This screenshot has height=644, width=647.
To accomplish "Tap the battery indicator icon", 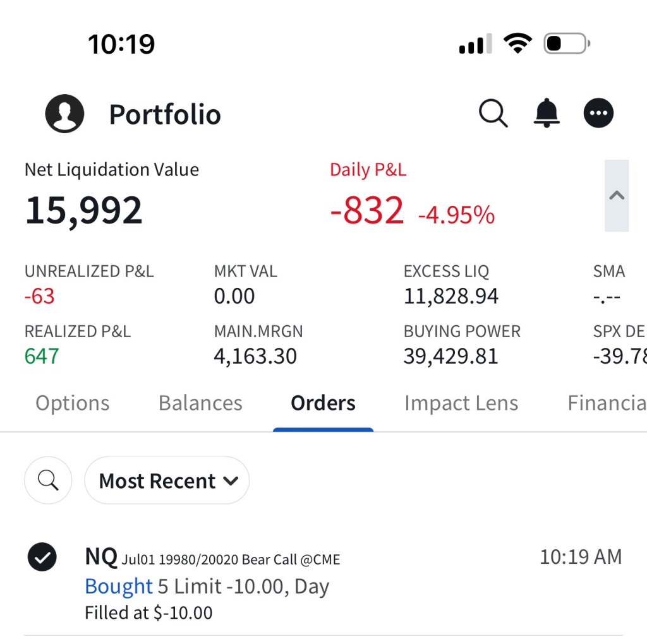I will point(567,44).
